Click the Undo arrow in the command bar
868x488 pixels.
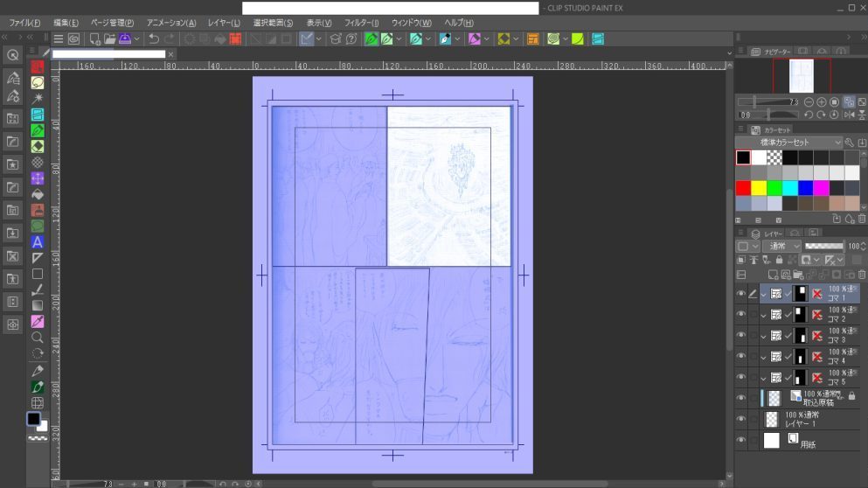click(154, 38)
